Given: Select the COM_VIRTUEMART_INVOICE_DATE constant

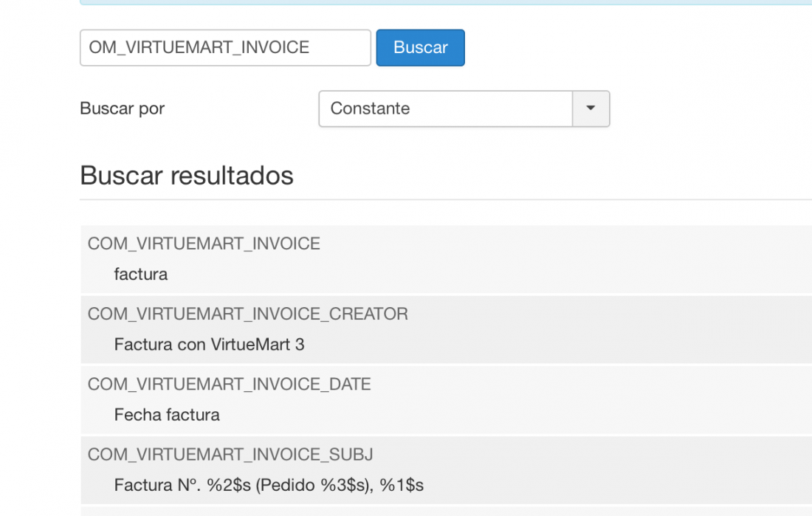Looking at the screenshot, I should pyautogui.click(x=229, y=385).
